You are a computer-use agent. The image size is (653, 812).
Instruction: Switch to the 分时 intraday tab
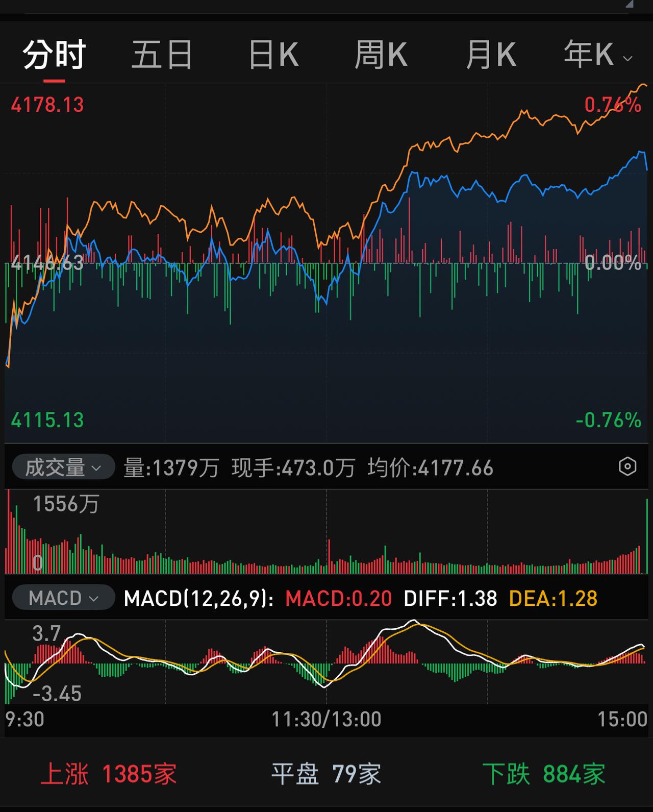54,55
